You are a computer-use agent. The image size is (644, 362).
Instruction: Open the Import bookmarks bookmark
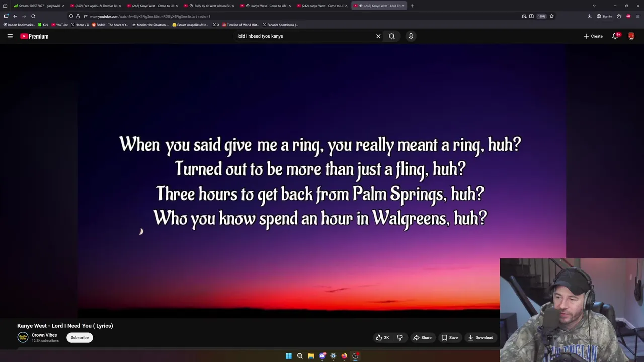pyautogui.click(x=19, y=25)
